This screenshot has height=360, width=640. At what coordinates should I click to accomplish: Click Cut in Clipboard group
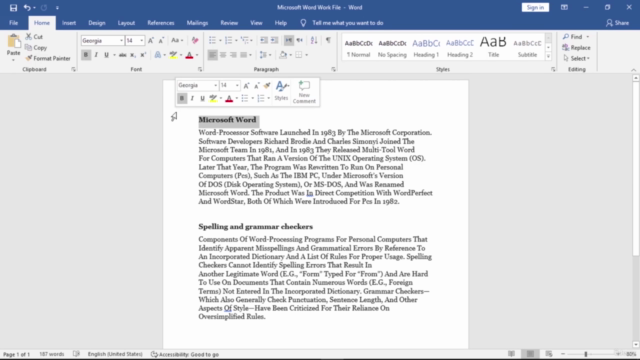[34, 37]
